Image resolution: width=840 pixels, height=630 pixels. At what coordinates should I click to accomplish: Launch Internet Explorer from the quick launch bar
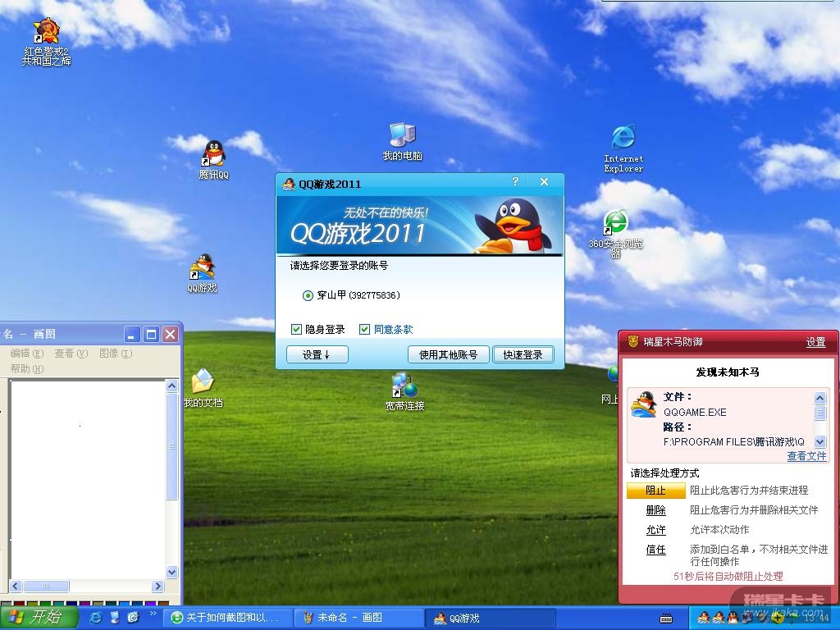(96, 618)
